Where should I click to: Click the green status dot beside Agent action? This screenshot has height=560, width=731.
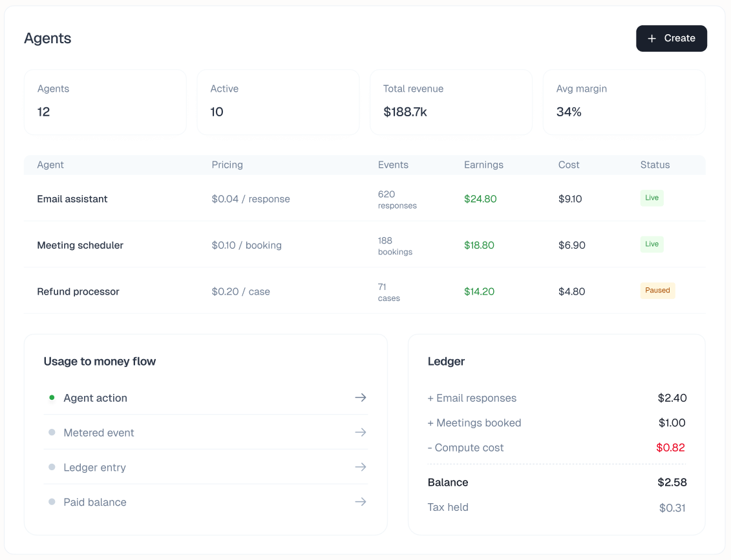click(x=52, y=398)
